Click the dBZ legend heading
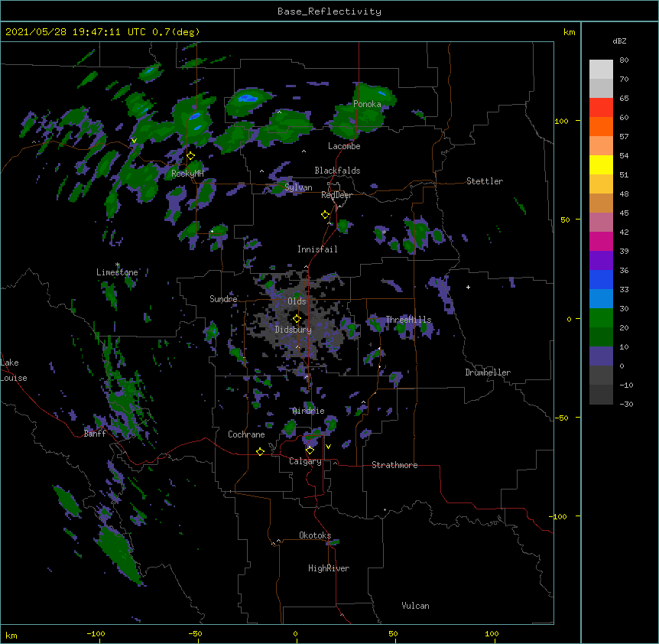 (619, 41)
